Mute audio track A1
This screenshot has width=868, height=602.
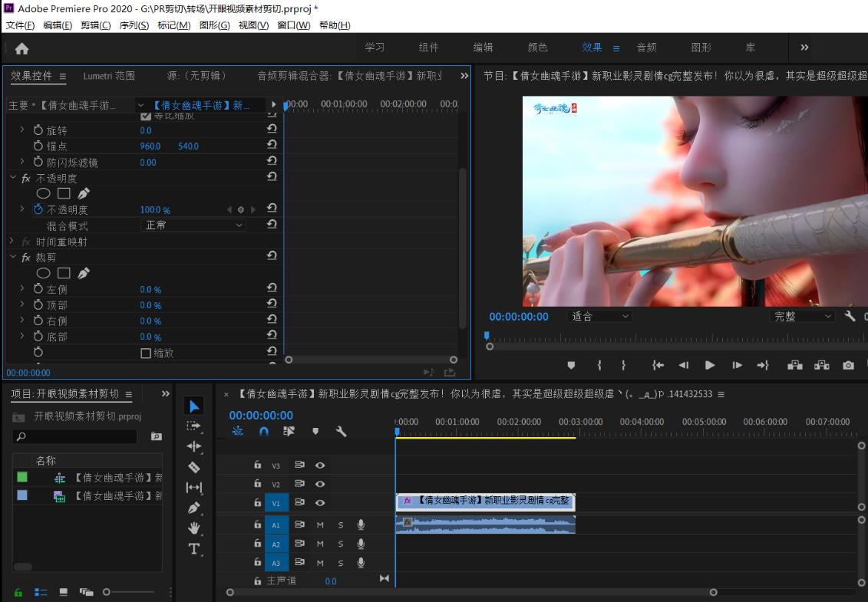click(320, 525)
